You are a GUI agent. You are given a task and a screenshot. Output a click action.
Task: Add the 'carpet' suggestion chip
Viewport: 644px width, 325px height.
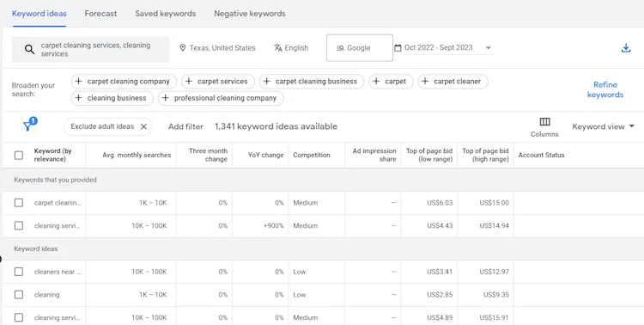pyautogui.click(x=391, y=82)
